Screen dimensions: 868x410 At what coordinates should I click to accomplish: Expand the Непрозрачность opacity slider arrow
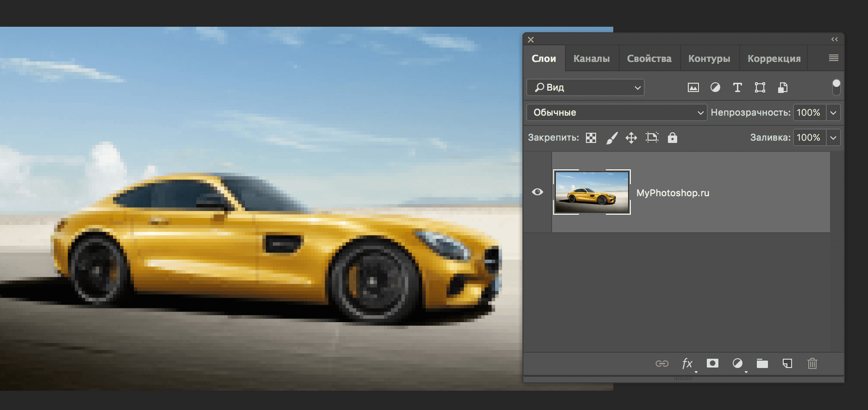click(x=833, y=113)
